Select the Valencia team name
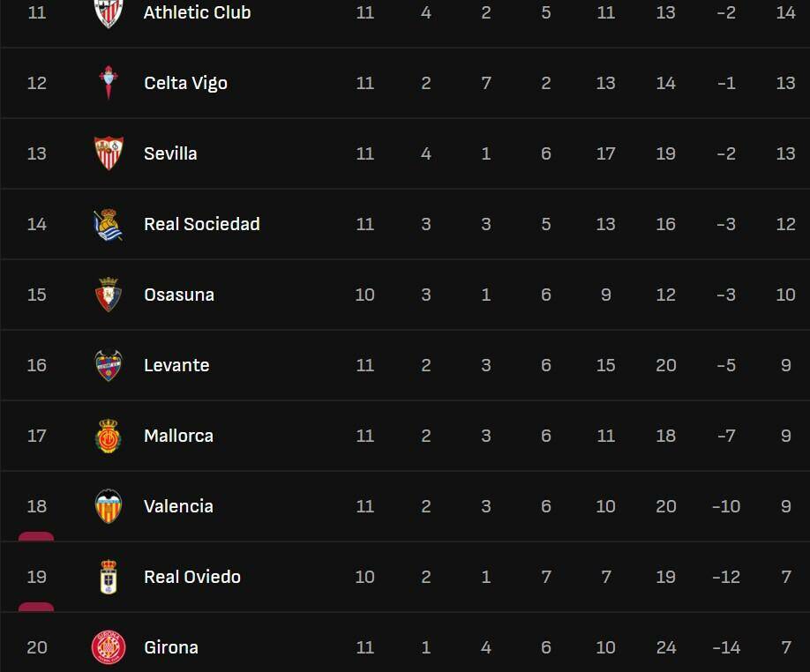 [178, 506]
